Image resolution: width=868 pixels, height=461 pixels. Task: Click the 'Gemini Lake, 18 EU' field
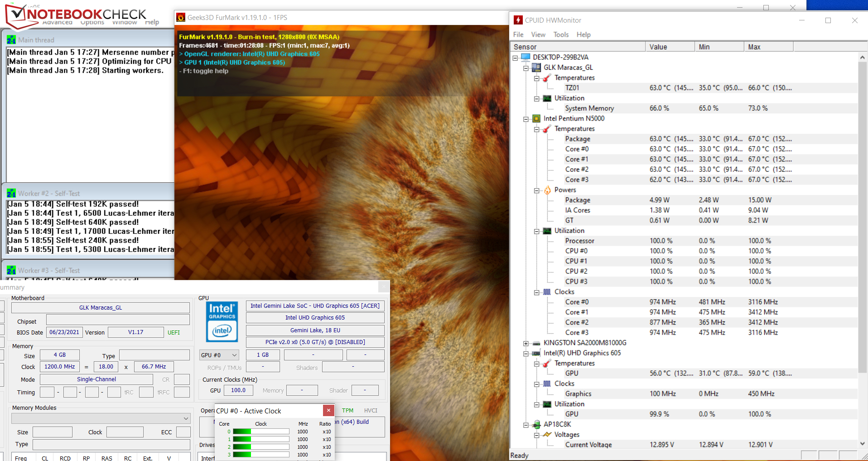click(x=315, y=330)
